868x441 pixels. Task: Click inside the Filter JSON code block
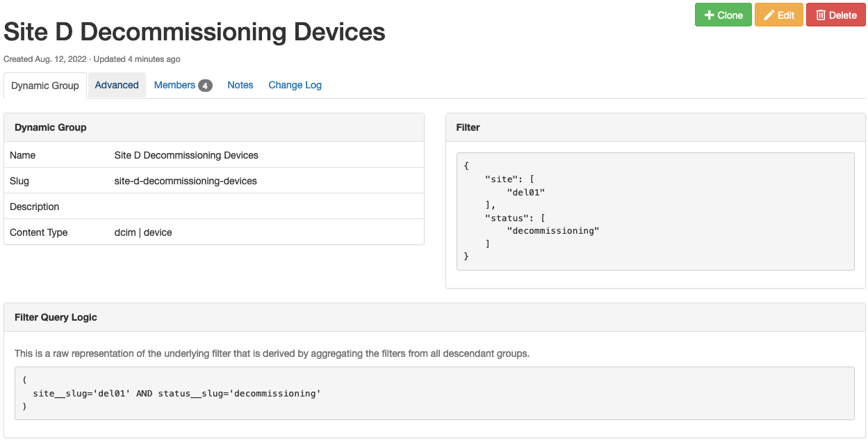pyautogui.click(x=655, y=211)
